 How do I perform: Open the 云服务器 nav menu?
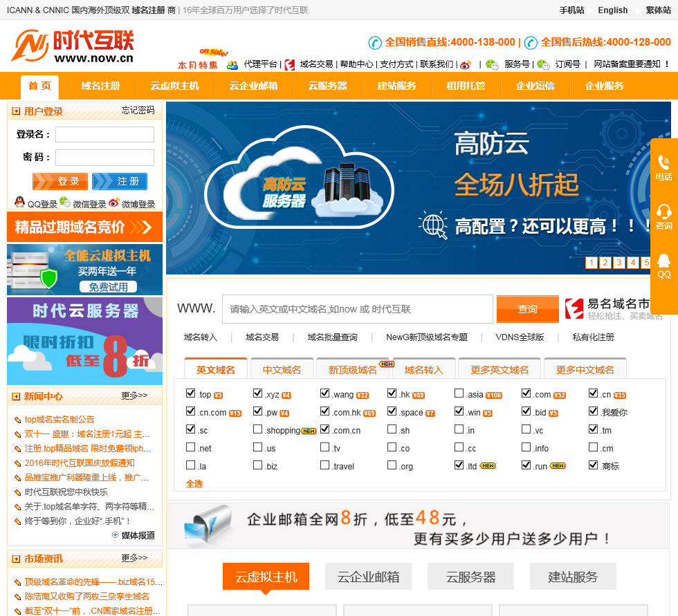point(328,86)
